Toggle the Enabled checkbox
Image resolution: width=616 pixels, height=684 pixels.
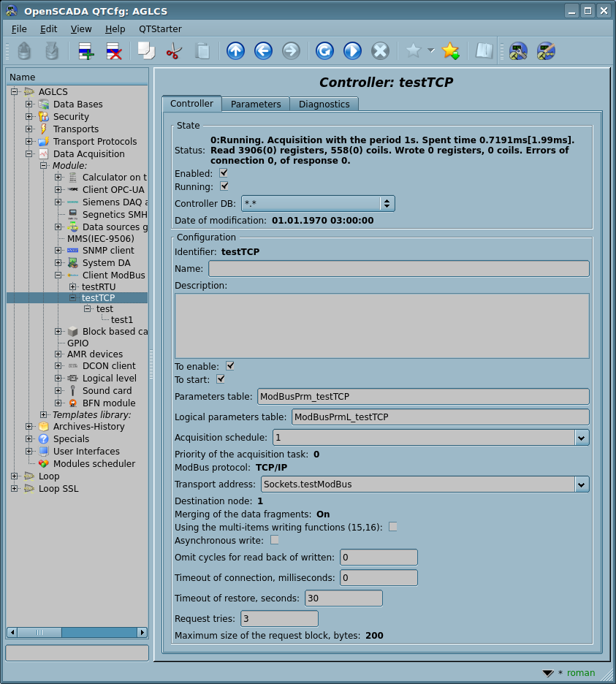click(x=224, y=173)
